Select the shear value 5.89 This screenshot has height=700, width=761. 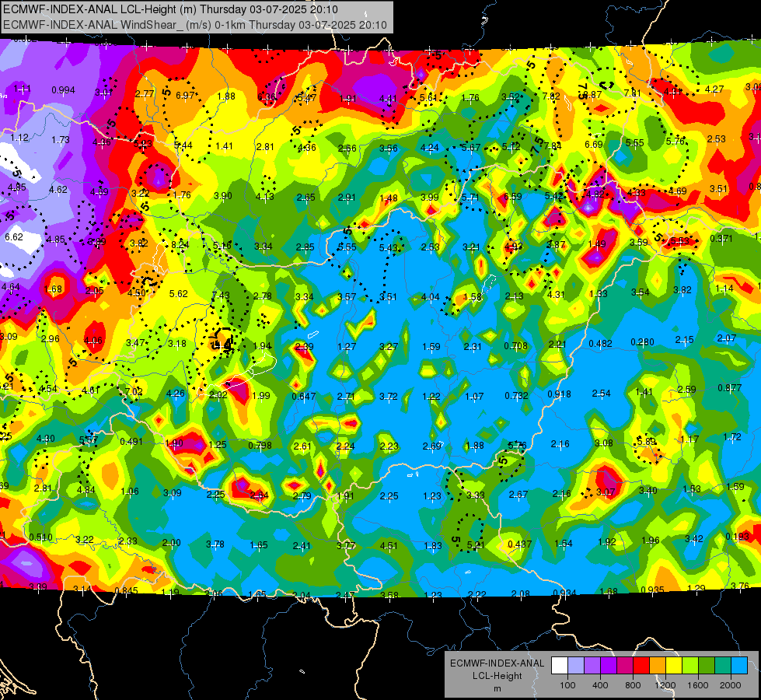[647, 442]
